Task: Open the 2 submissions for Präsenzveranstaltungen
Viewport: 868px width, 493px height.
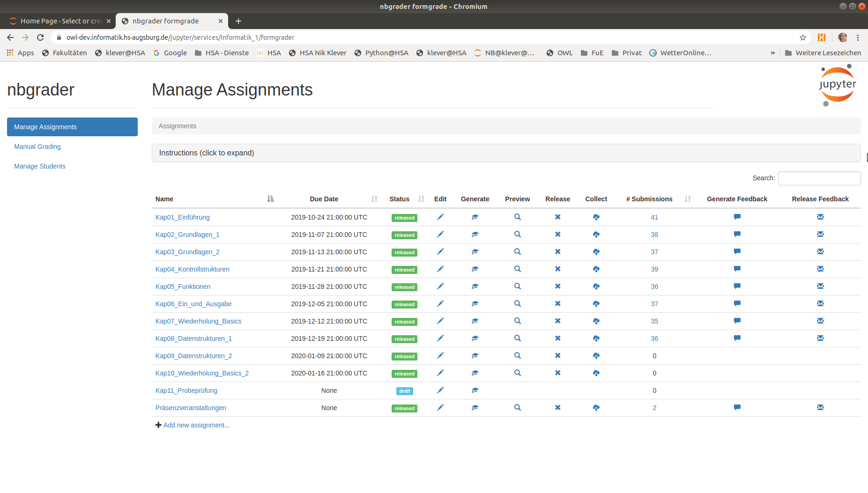Action: pos(654,408)
